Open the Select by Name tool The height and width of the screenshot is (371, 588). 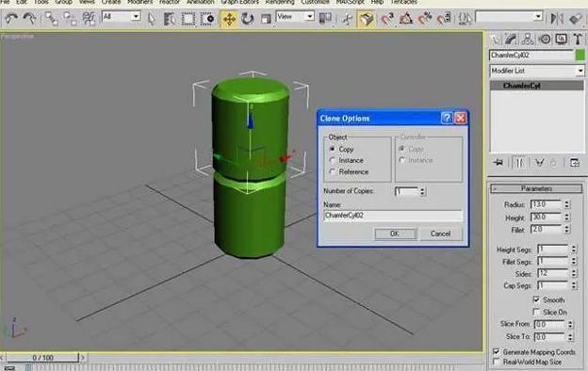pyautogui.click(x=170, y=19)
